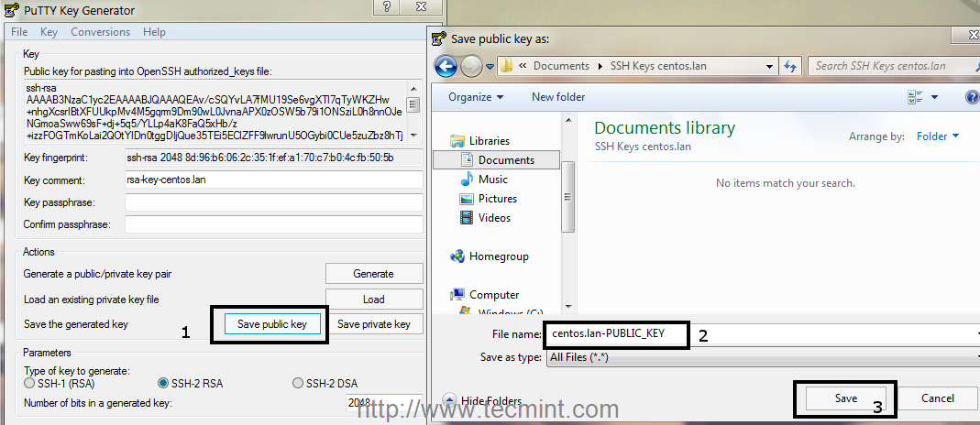Click the Key comment field
Screen dimensions: 980x425
pyautogui.click(x=274, y=180)
